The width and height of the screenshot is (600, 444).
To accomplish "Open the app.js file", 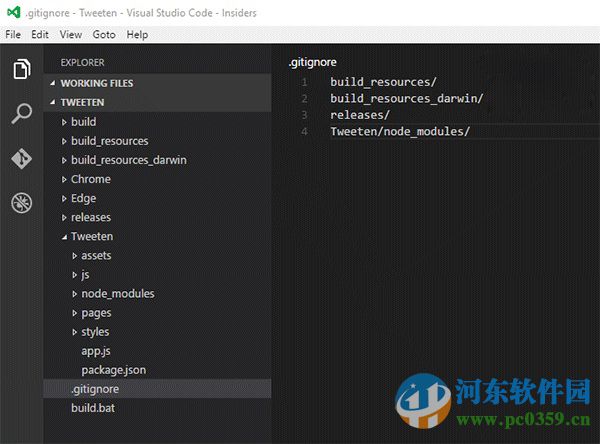I will pyautogui.click(x=96, y=351).
